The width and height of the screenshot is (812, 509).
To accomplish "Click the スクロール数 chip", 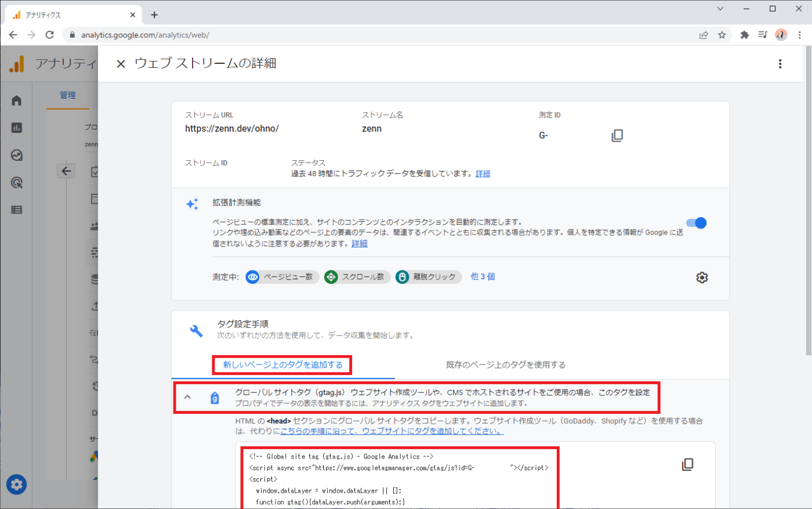I will click(x=357, y=277).
